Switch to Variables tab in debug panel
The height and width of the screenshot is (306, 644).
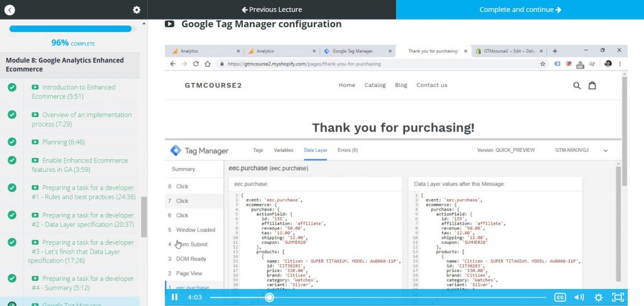pos(284,150)
